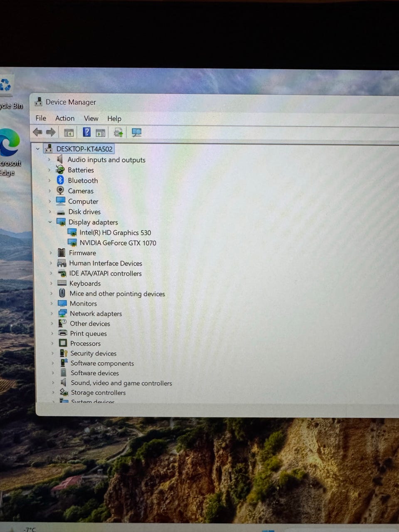Click the Computer category monitor icon
Viewport: 399px width, 532px height.
tap(61, 201)
